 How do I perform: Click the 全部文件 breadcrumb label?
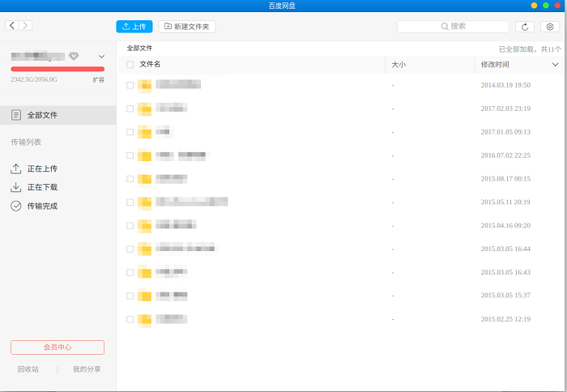click(139, 48)
